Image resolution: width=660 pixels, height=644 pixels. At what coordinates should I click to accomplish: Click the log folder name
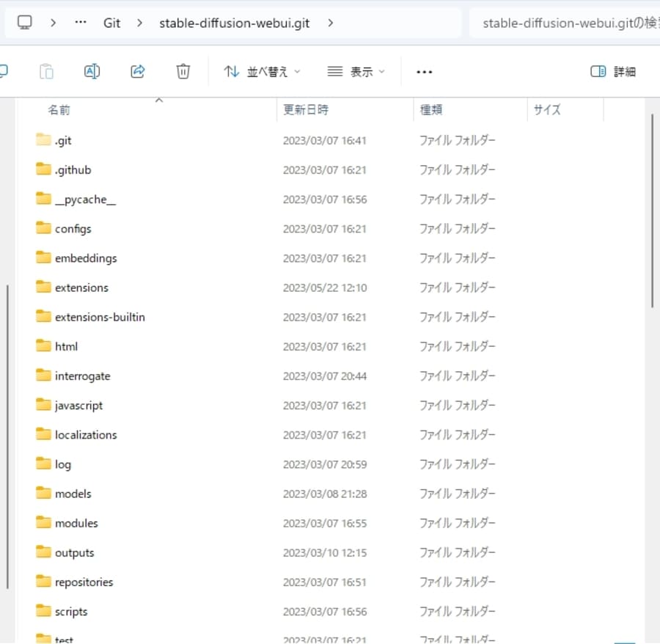[63, 465]
